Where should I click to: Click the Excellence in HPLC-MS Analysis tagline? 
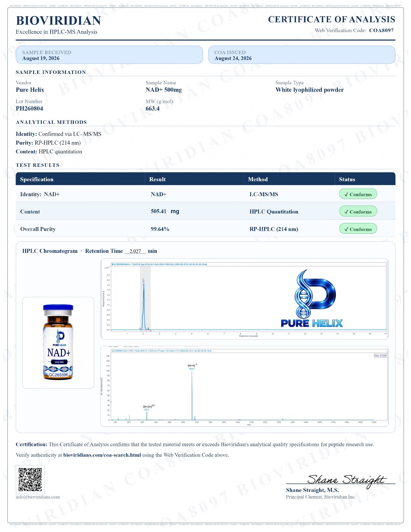pyautogui.click(x=57, y=32)
